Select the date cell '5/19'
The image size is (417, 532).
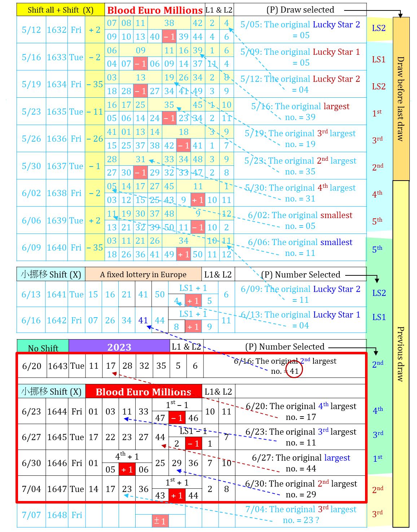[x=31, y=84]
